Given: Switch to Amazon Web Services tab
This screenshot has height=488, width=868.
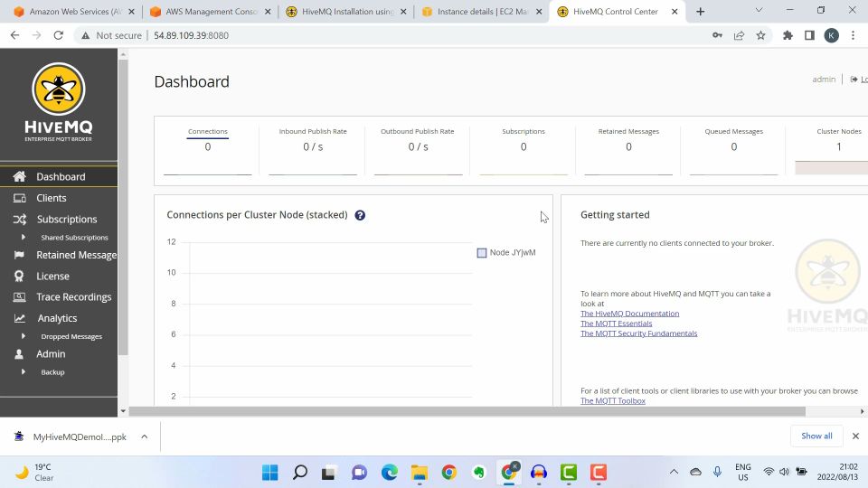Looking at the screenshot, I should click(x=75, y=12).
